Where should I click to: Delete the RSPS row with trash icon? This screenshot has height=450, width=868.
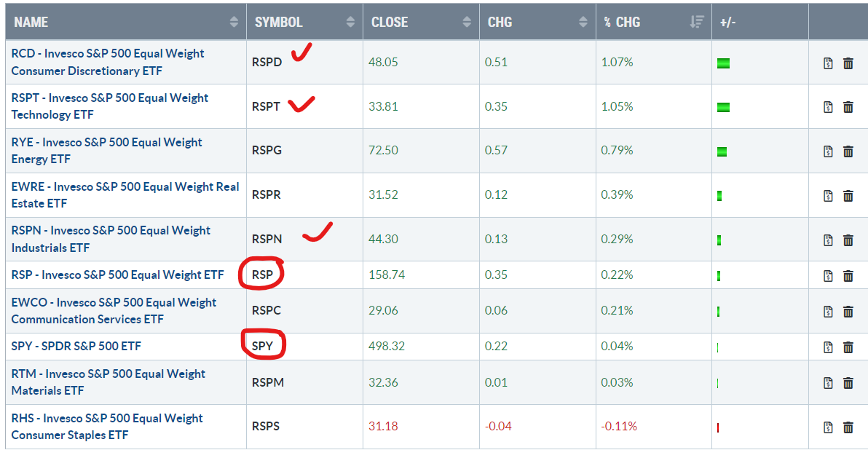tap(848, 427)
